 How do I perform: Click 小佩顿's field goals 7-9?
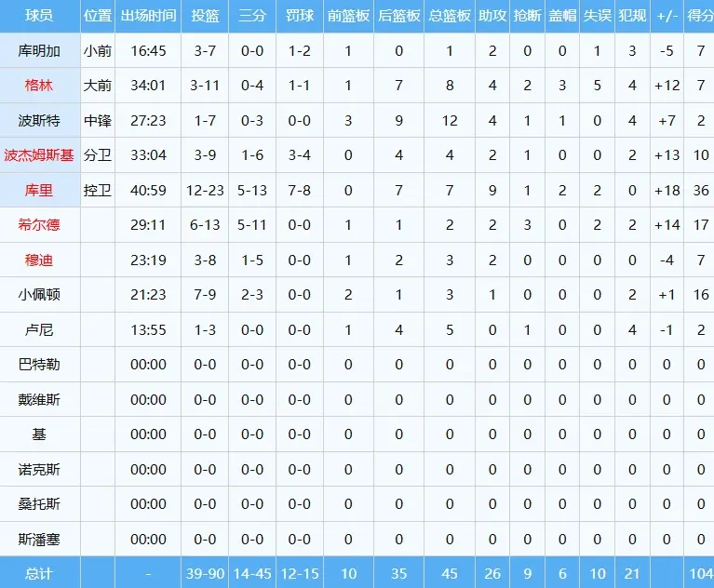point(205,295)
